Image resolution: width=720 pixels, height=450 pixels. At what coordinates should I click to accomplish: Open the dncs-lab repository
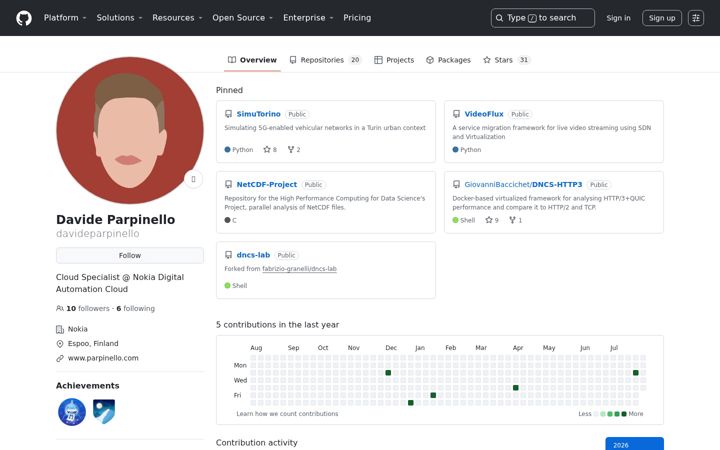[253, 255]
